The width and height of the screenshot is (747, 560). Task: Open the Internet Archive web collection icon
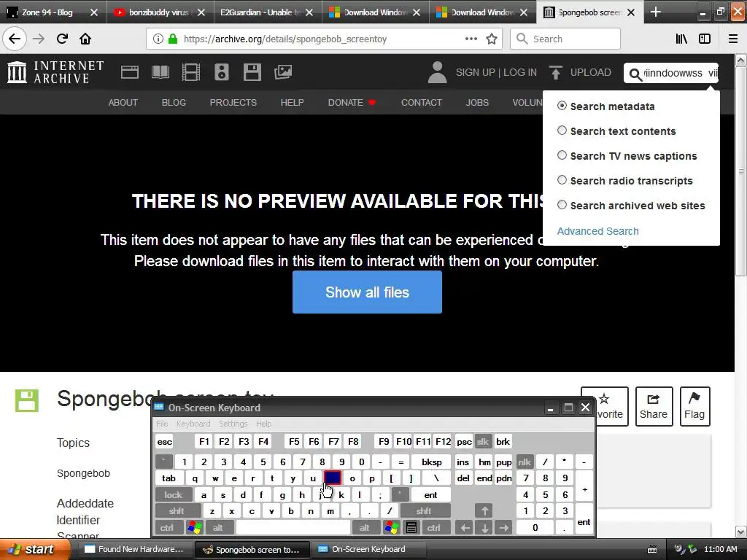[130, 72]
